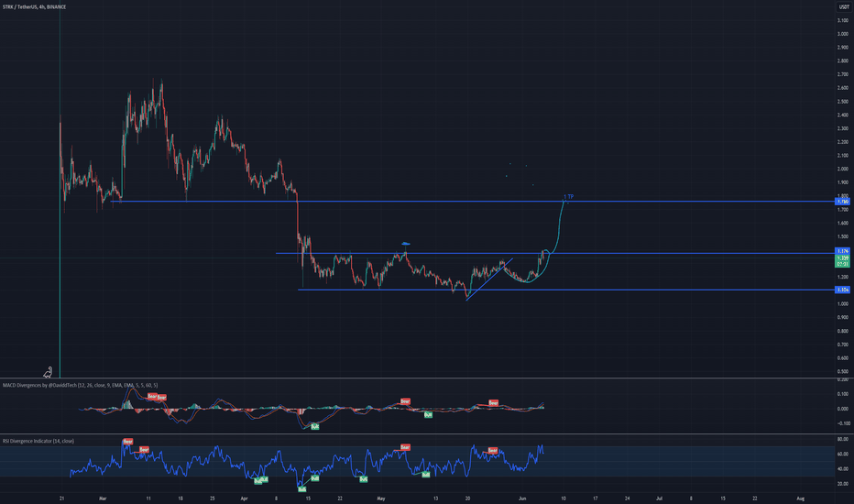Click '3.100' on the price axis
This screenshot has width=854, height=504.
coord(843,20)
